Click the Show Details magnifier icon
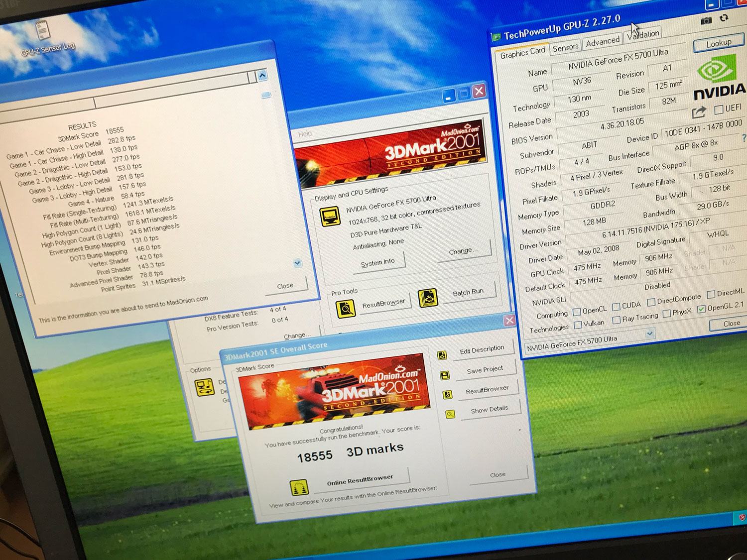747x560 pixels. [x=450, y=414]
